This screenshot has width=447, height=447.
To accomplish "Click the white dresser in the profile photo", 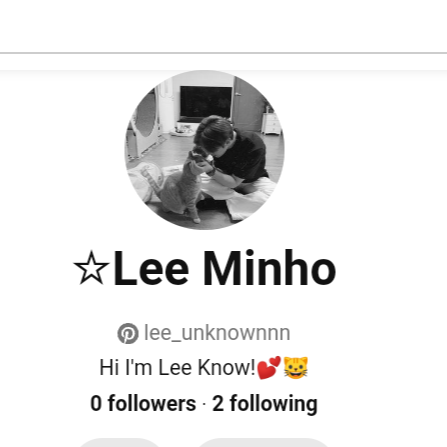I will 271,123.
